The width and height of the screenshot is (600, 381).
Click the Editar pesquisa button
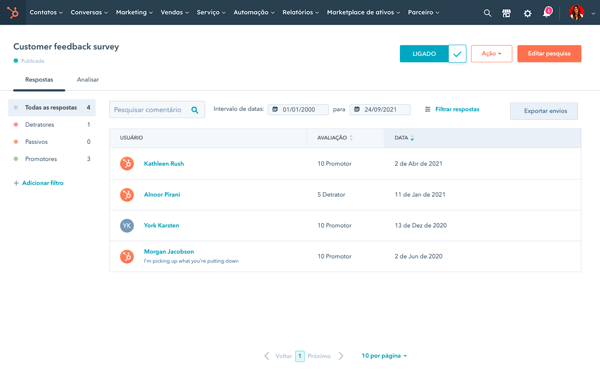[549, 54]
